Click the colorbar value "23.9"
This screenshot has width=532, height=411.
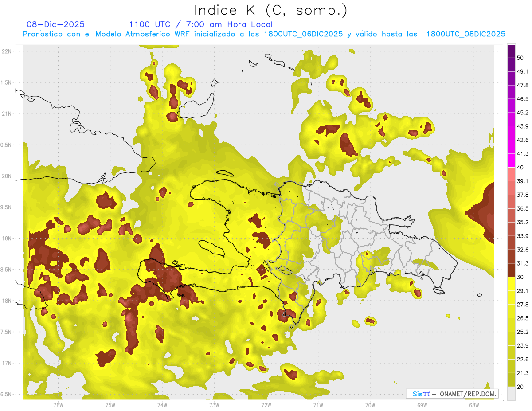click(523, 345)
